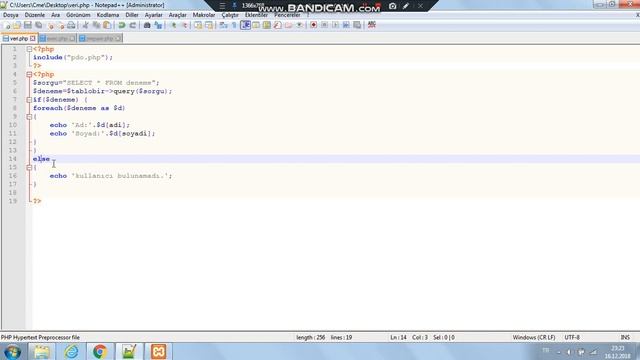Click 'length : 256' in the status bar
640x360 pixels.
click(311, 338)
